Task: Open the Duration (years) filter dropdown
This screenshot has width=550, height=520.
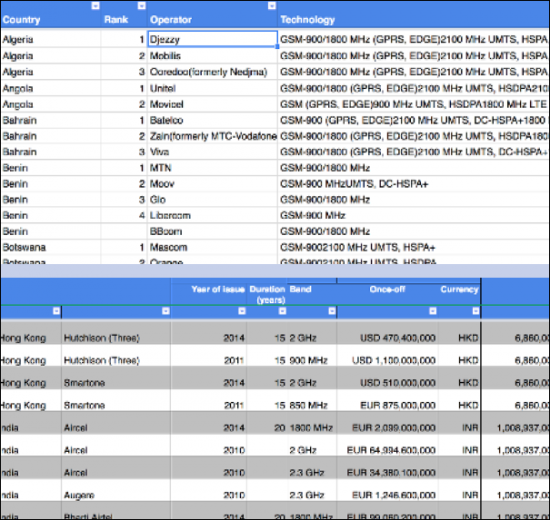Action: pos(282,311)
